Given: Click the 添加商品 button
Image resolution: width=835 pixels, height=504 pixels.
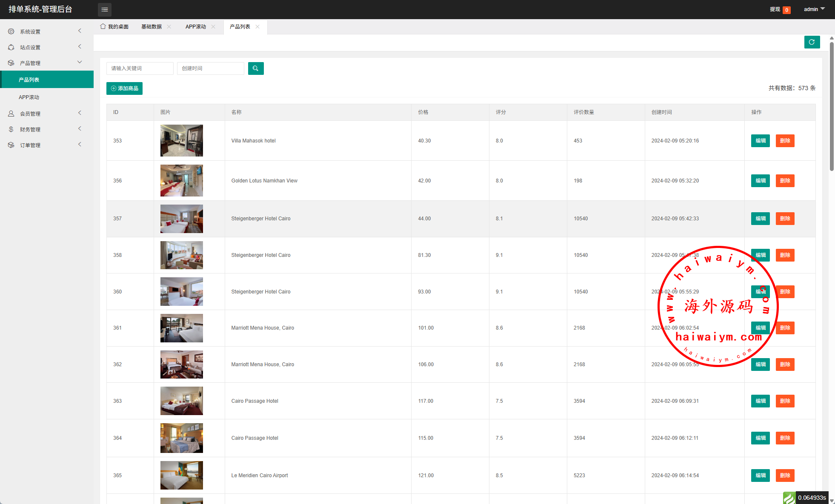Looking at the screenshot, I should coord(124,88).
